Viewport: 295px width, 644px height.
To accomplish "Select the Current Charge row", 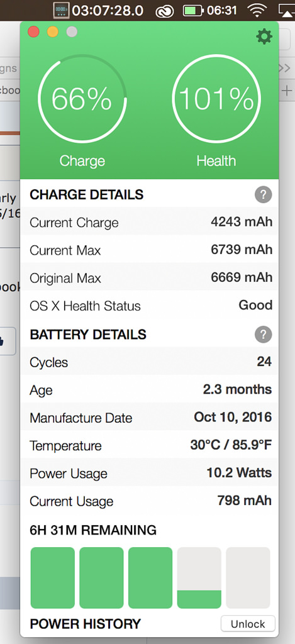I will coord(150,222).
